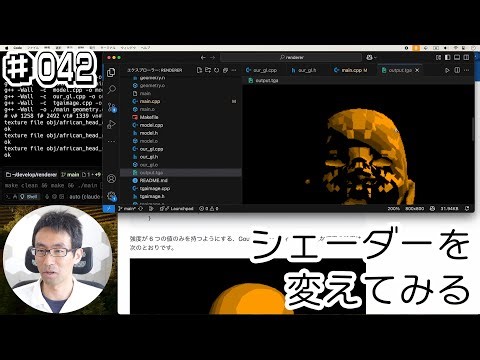Open Explorer more actions menu
Screen dimensions: 480x360
[x=234, y=70]
